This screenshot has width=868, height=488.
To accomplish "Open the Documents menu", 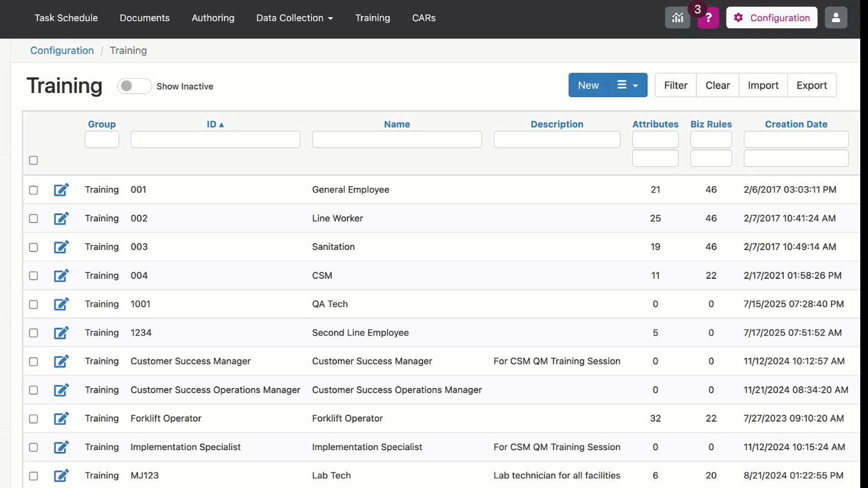I will 145,18.
